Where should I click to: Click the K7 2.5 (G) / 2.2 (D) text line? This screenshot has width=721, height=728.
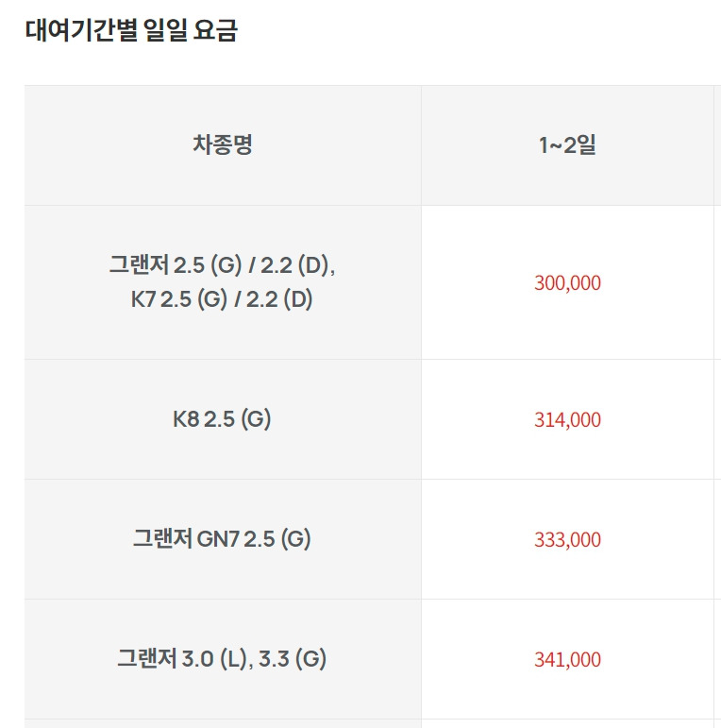(222, 299)
